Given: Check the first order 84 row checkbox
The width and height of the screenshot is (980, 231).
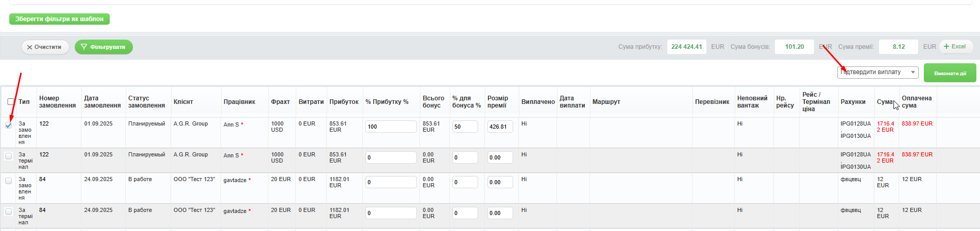Looking at the screenshot, I should 9,181.
